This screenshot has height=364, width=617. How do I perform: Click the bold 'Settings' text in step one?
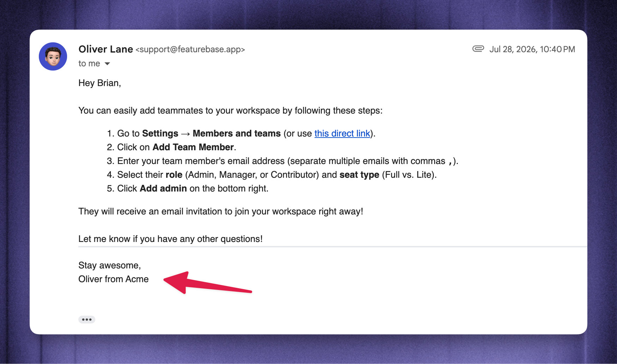[160, 133]
